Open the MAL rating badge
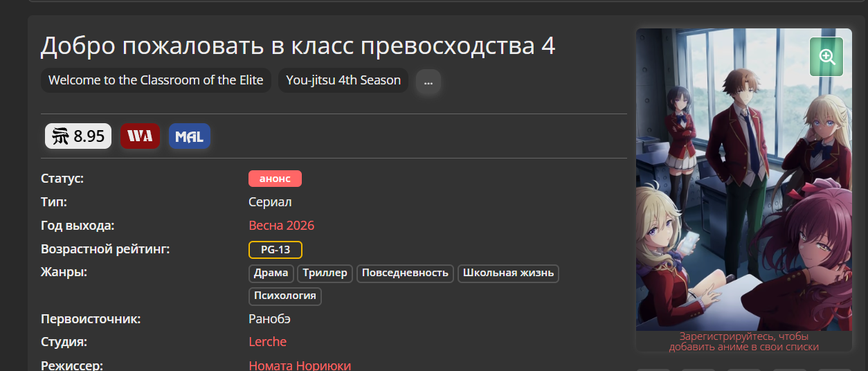The width and height of the screenshot is (868, 371). tap(189, 136)
